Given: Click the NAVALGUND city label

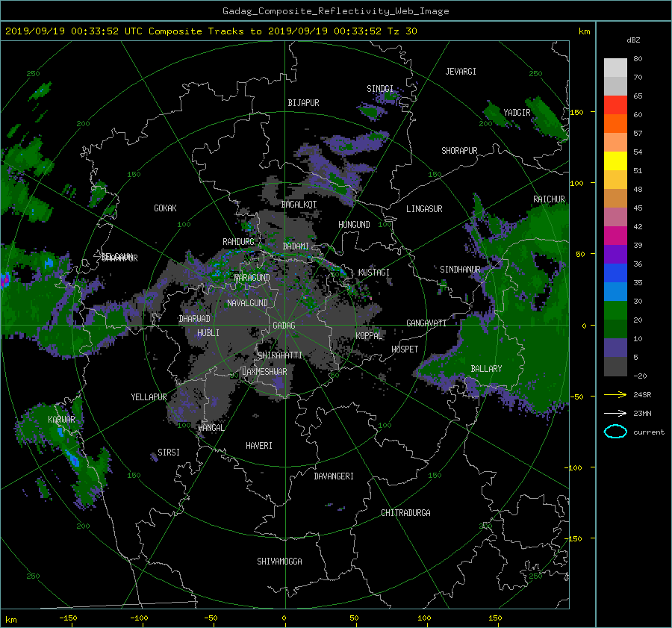Looking at the screenshot, I should [247, 303].
